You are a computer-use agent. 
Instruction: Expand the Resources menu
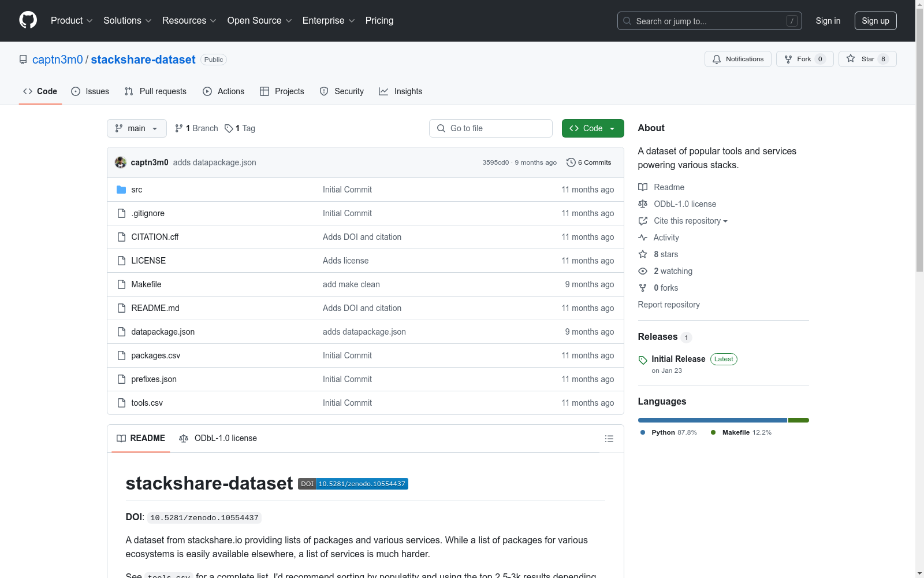[189, 20]
